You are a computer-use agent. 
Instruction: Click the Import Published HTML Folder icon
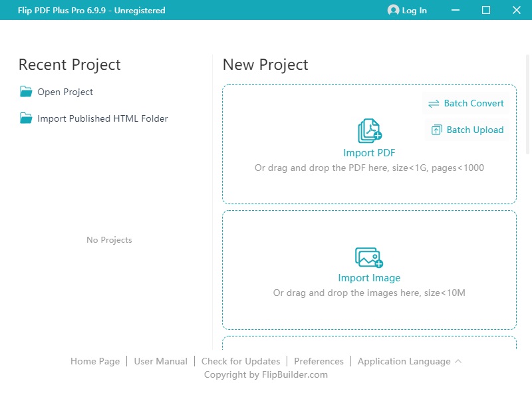26,118
